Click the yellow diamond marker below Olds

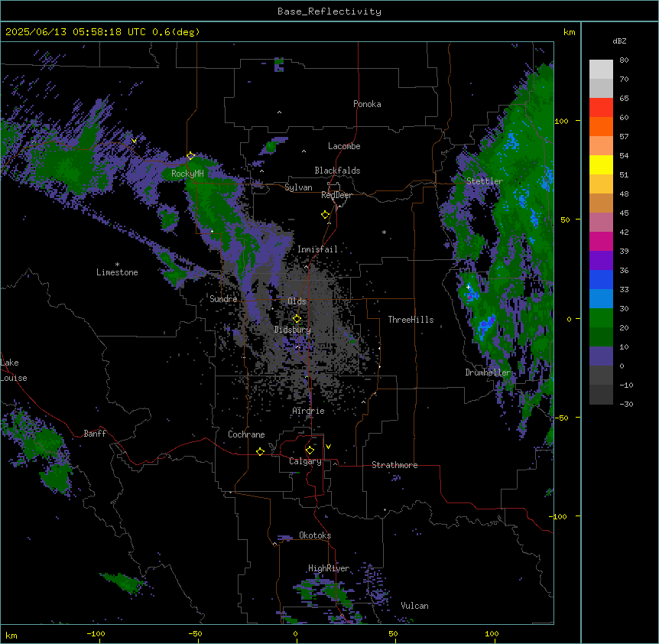(x=297, y=319)
